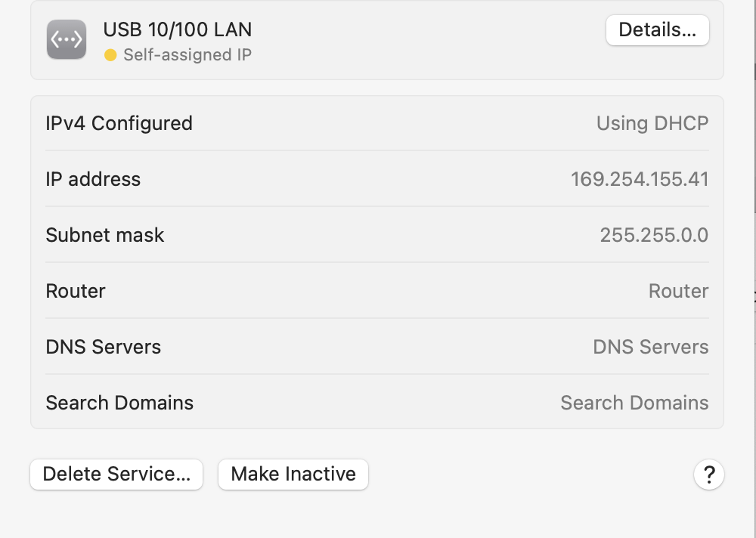Click the Subnet mask value 255.255.0.0
The image size is (756, 538).
point(654,235)
